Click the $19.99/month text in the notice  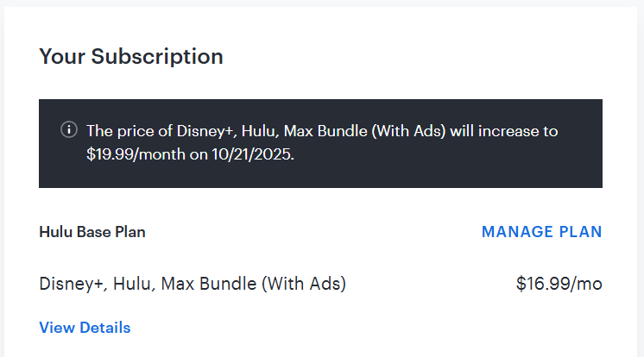[x=132, y=156]
